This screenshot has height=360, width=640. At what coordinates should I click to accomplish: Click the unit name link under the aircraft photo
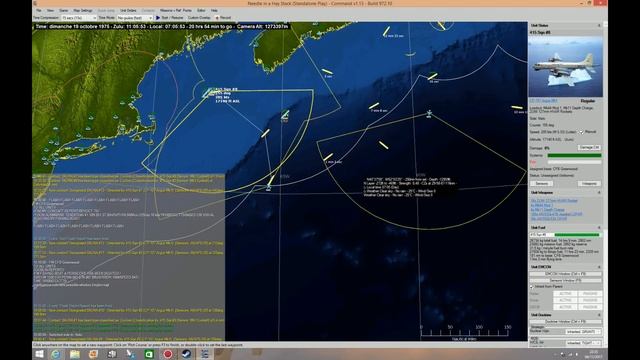(543, 101)
